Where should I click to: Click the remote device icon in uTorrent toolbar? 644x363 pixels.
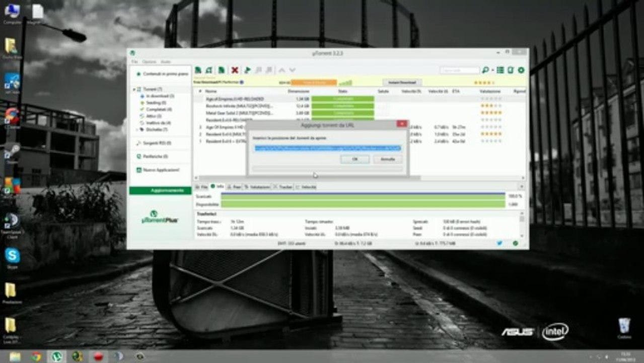pos(510,70)
